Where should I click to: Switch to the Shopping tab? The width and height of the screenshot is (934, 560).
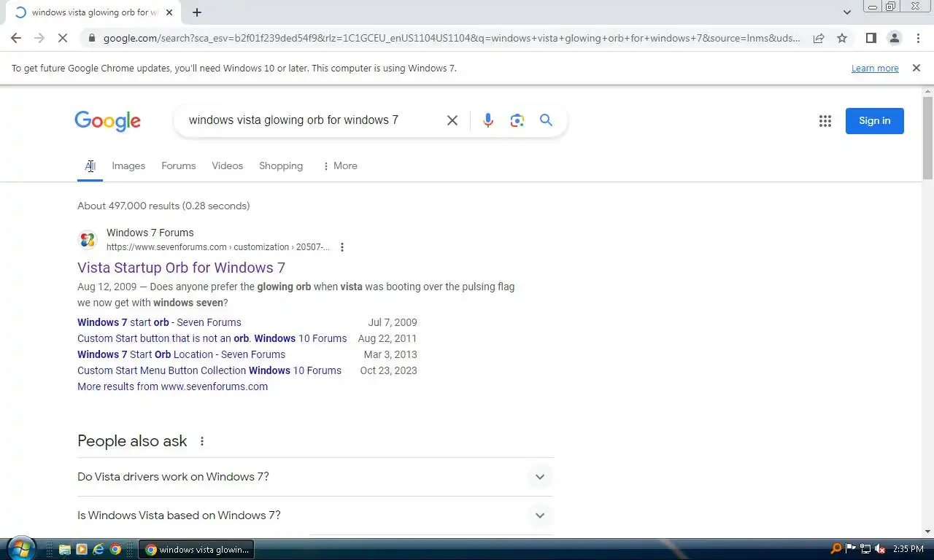click(x=281, y=166)
